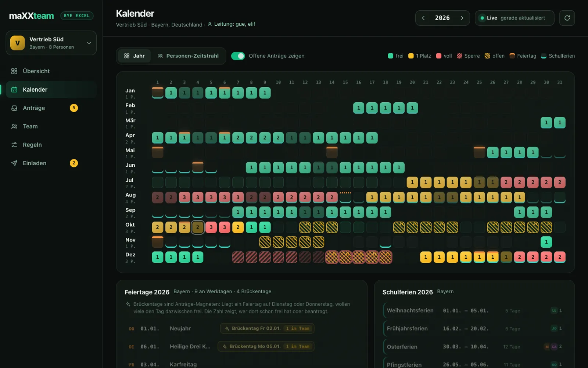
Task: Click the yellow V team avatar
Action: [x=17, y=43]
